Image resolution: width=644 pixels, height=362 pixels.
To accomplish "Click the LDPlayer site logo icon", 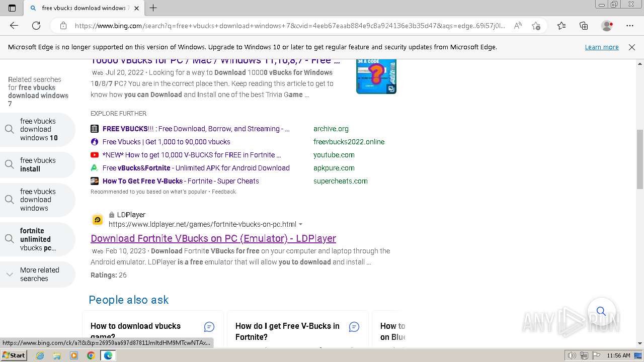I will pyautogui.click(x=98, y=220).
